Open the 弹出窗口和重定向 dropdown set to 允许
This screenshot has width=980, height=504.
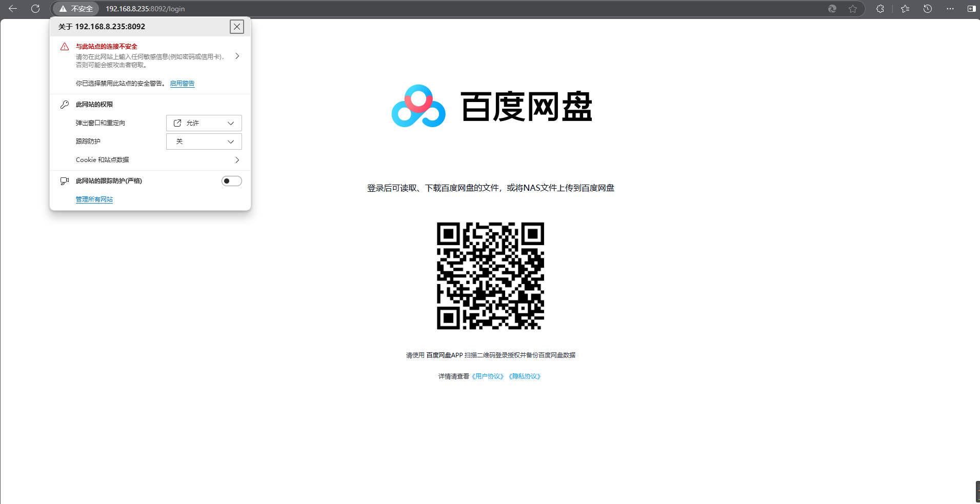point(204,123)
